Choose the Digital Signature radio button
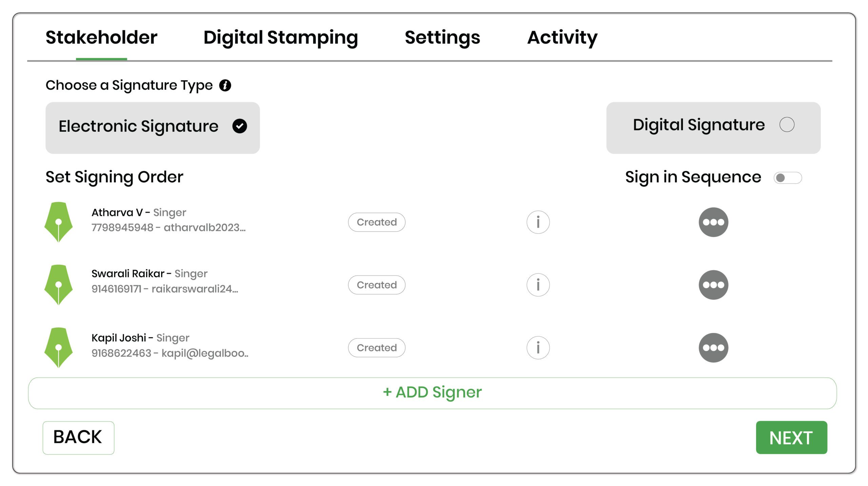The height and width of the screenshot is (486, 868). click(787, 125)
